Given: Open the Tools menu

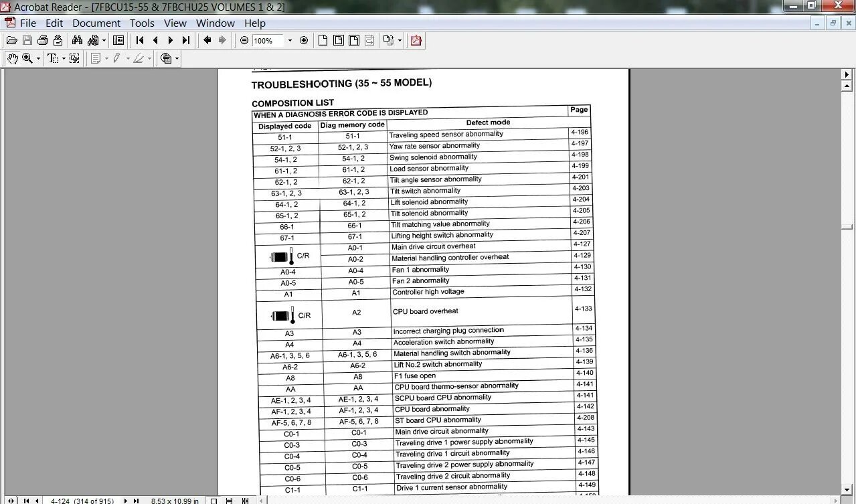Looking at the screenshot, I should tap(142, 23).
